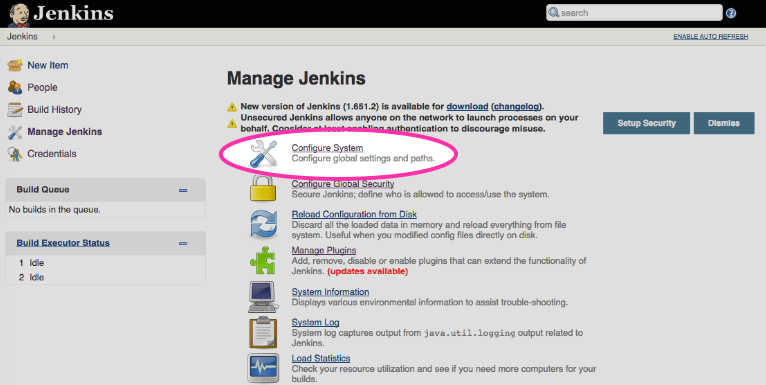The image size is (766, 385).
Task: Enable auto refresh link
Action: (x=711, y=37)
